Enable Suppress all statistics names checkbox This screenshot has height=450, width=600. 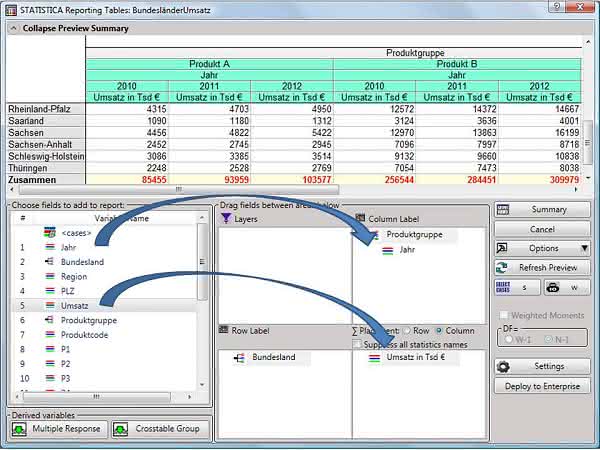pyautogui.click(x=357, y=344)
